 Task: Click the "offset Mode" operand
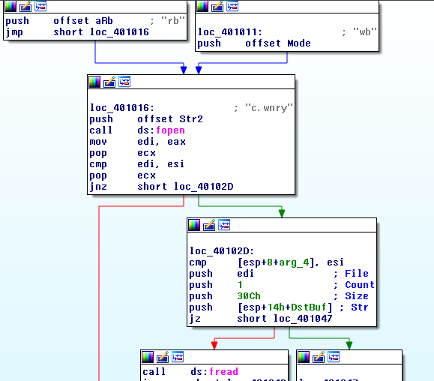tap(278, 43)
